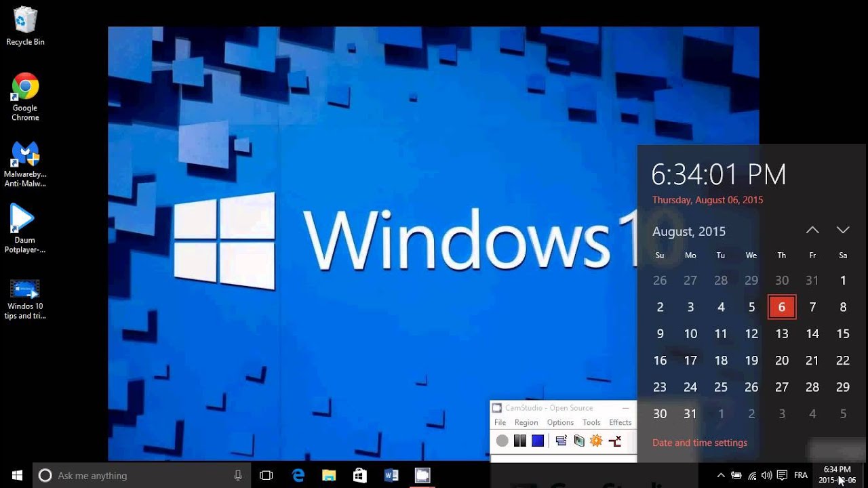The image size is (868, 488).
Task: Select August 20 in the calendar
Action: (x=782, y=361)
